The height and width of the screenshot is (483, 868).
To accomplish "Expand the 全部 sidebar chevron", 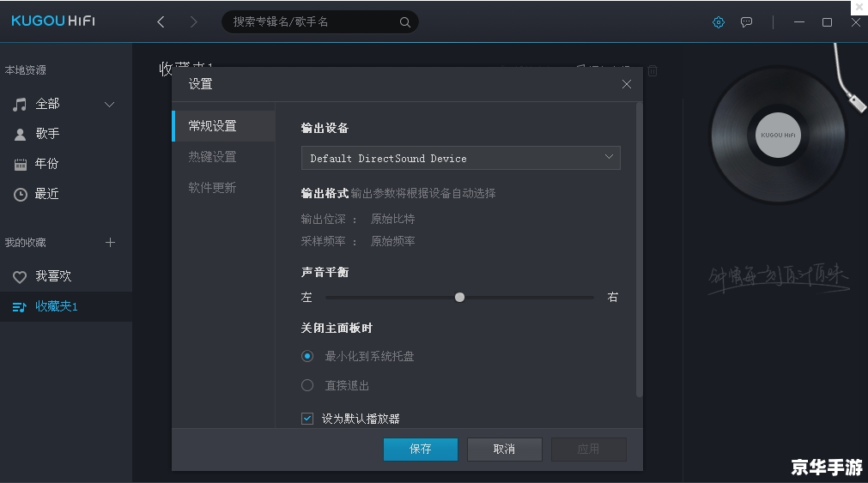I will (110, 105).
